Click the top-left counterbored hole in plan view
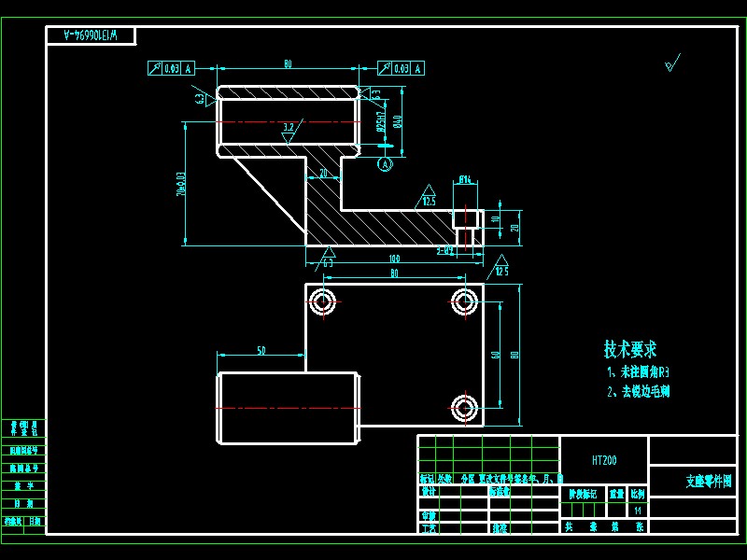Image resolution: width=747 pixels, height=560 pixels. coord(322,301)
